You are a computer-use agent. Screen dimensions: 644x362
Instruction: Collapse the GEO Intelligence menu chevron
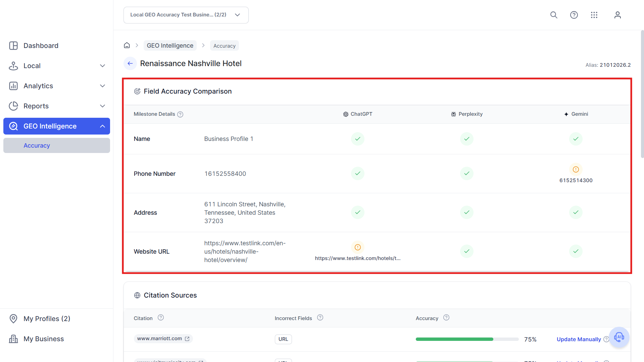(x=103, y=126)
